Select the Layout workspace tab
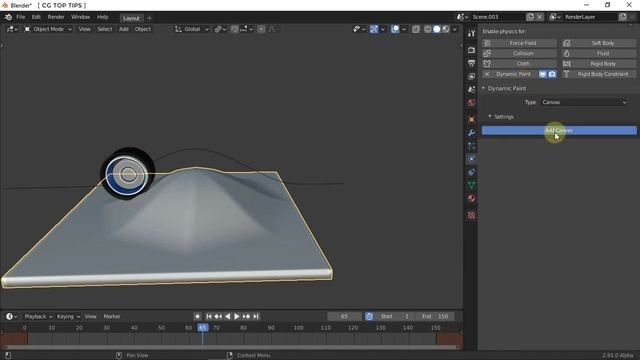Image resolution: width=640 pixels, height=360 pixels. coord(131,18)
